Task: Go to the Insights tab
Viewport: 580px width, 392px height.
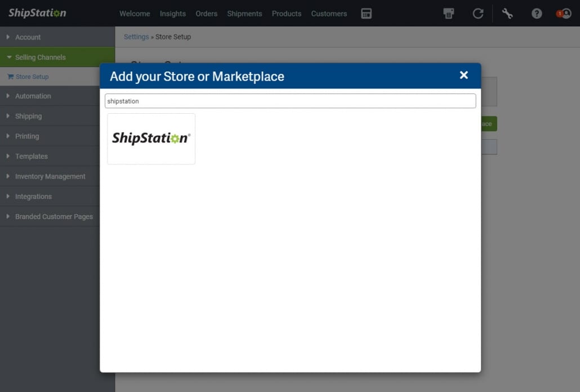Action: 172,14
